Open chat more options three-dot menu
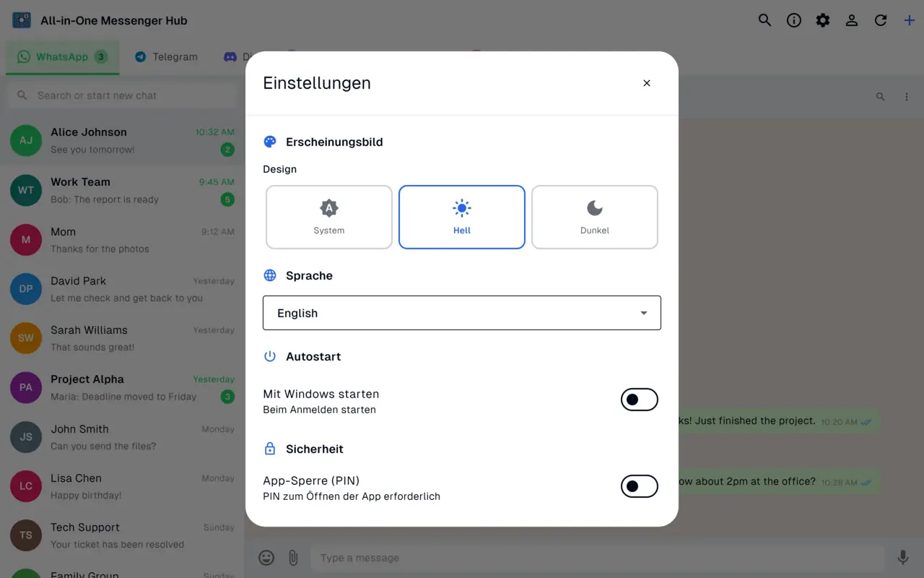Viewport: 924px width, 578px height. coord(907,97)
